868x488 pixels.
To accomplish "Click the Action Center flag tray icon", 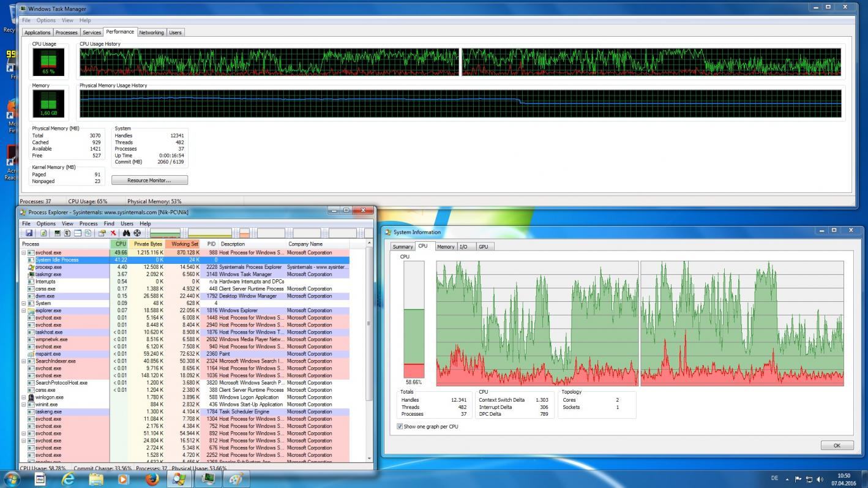I will click(798, 479).
